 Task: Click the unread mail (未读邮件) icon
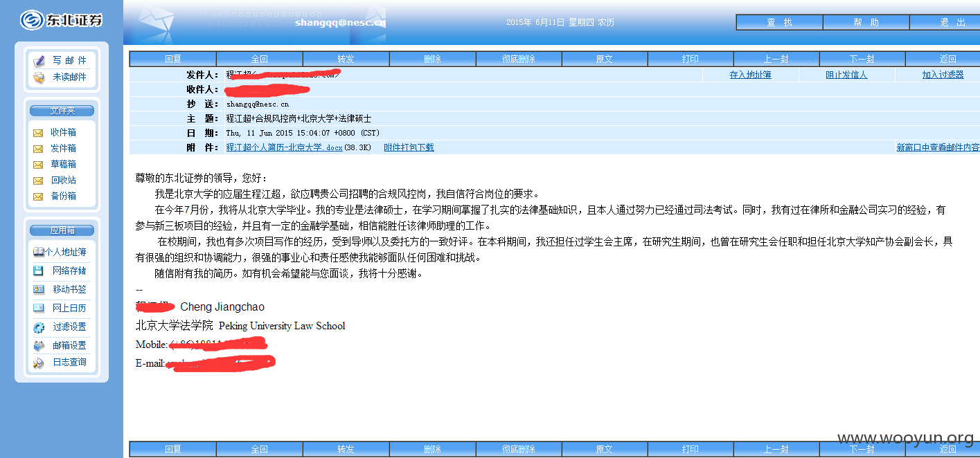pyautogui.click(x=39, y=77)
